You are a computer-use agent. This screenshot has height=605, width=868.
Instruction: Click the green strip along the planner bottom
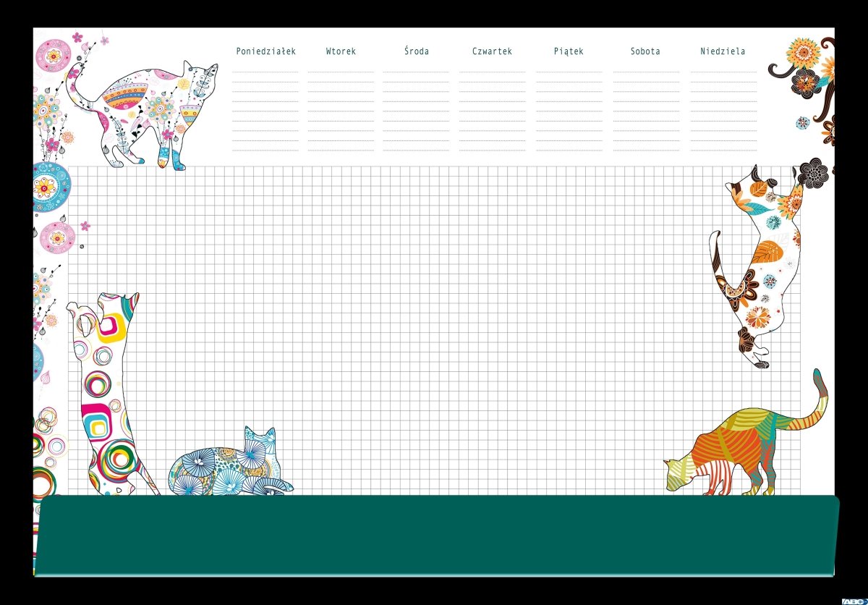(437, 536)
